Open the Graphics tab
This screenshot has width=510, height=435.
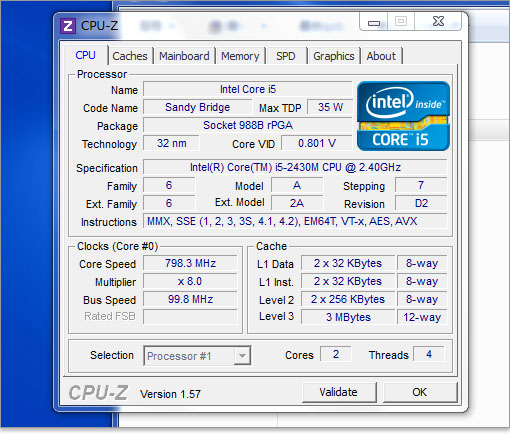tap(334, 56)
